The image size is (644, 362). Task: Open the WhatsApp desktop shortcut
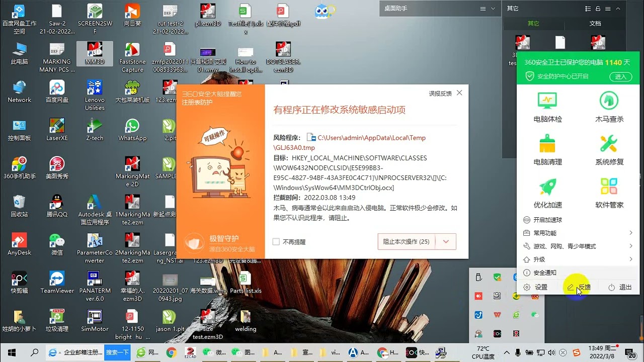pyautogui.click(x=132, y=130)
